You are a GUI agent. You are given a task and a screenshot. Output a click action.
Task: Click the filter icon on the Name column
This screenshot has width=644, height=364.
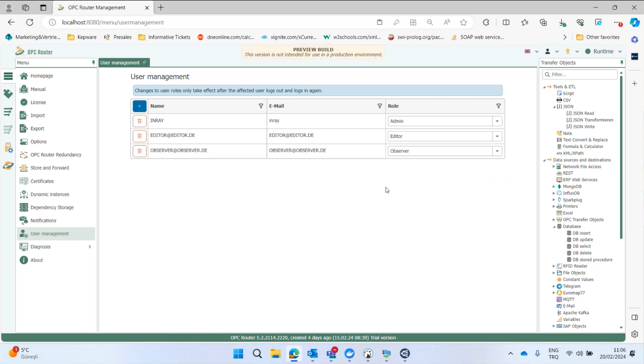click(261, 106)
